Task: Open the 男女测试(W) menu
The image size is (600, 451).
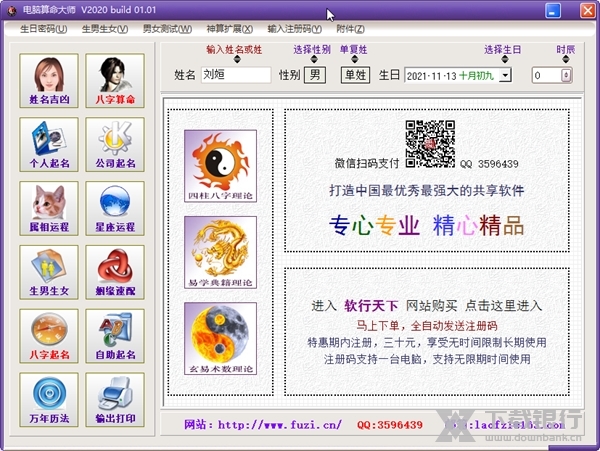Action: click(167, 29)
